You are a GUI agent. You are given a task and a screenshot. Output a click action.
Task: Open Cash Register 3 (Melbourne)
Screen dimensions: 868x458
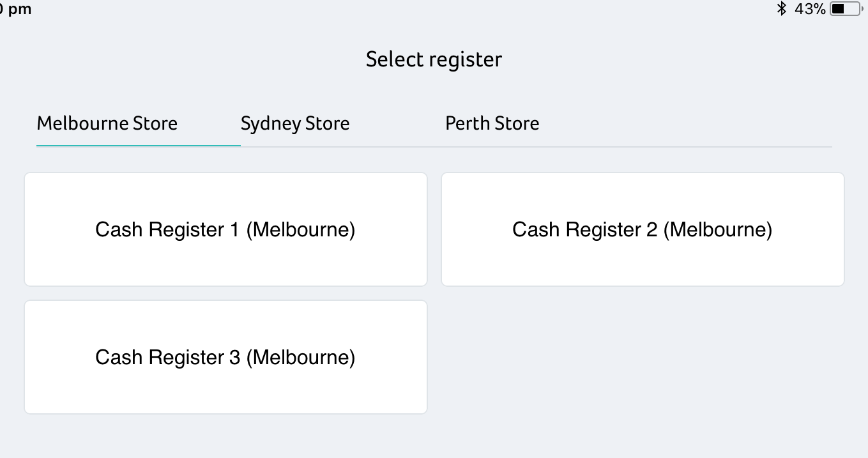225,357
